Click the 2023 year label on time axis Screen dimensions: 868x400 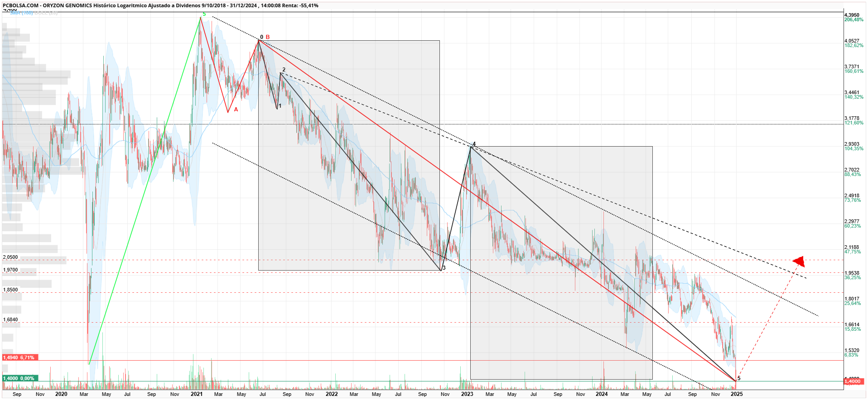click(467, 394)
